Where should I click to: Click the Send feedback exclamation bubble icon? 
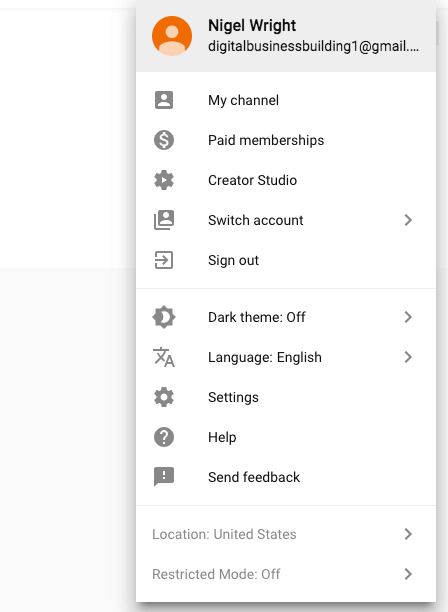[x=164, y=477]
